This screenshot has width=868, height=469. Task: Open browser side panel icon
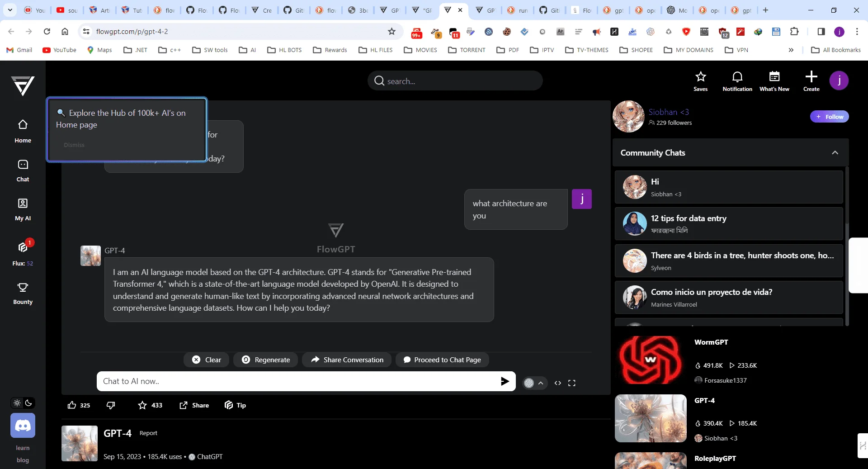coord(821,31)
